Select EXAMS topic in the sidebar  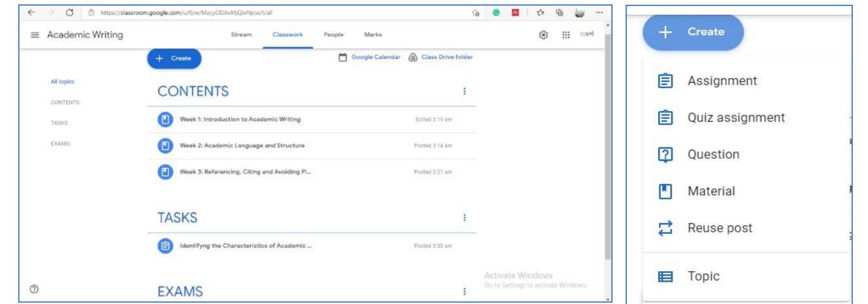60,144
